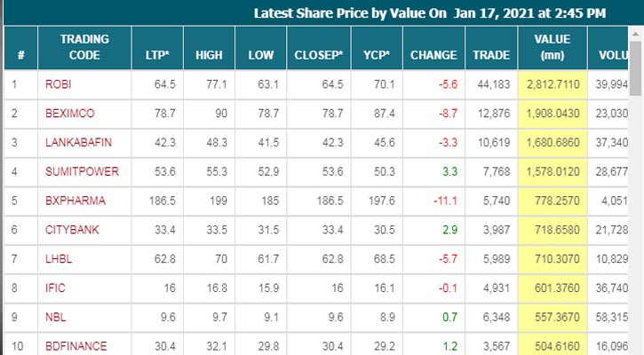The height and width of the screenshot is (355, 644).
Task: Click the LANKABAFIN stock link
Action: click(x=76, y=143)
